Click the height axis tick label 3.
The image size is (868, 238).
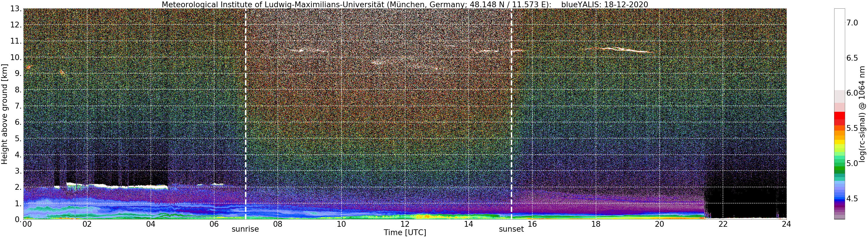pos(18,171)
